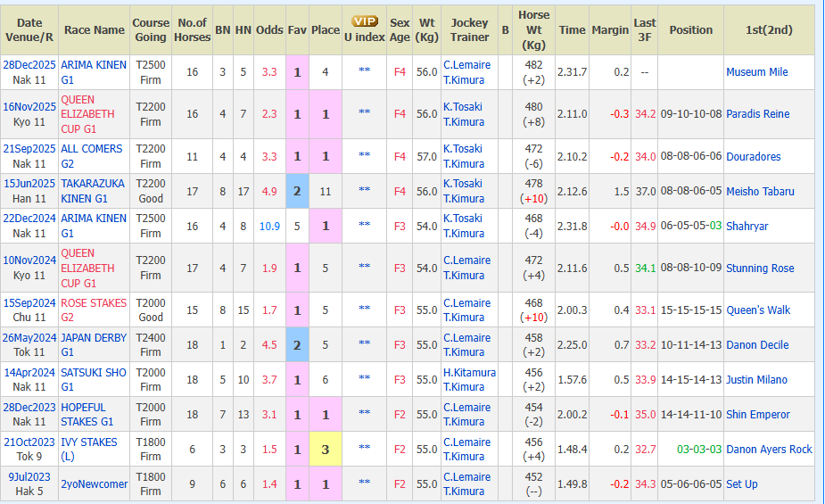825x504 pixels.
Task: Open the Shin Emperor horse link
Action: [758, 415]
